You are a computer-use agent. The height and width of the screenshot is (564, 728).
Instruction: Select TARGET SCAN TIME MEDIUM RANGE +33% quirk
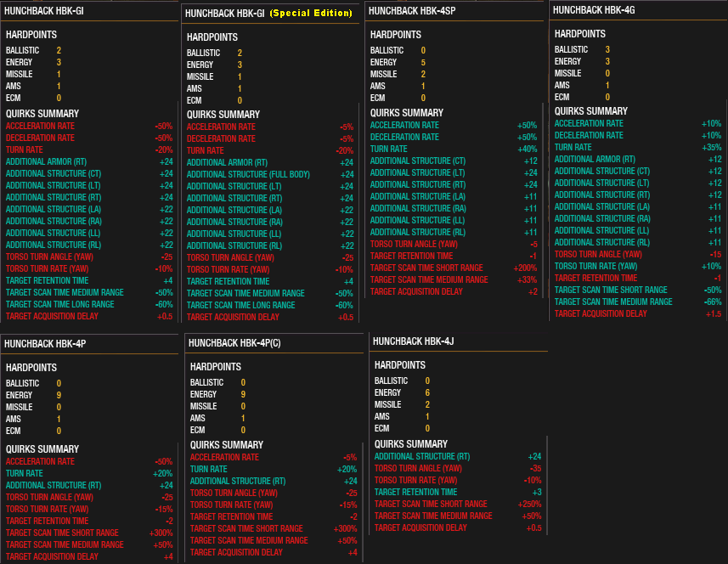[454, 280]
